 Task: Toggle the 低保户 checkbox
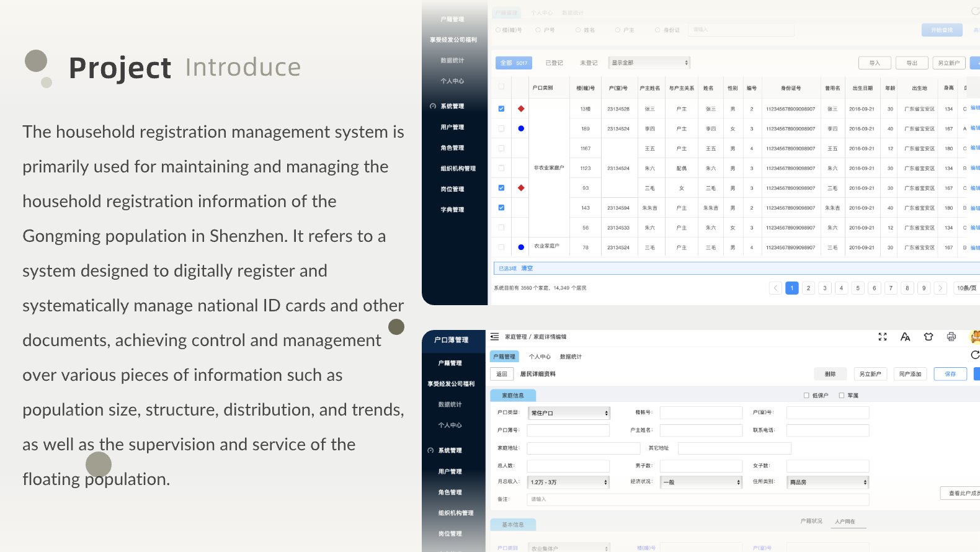click(x=806, y=395)
